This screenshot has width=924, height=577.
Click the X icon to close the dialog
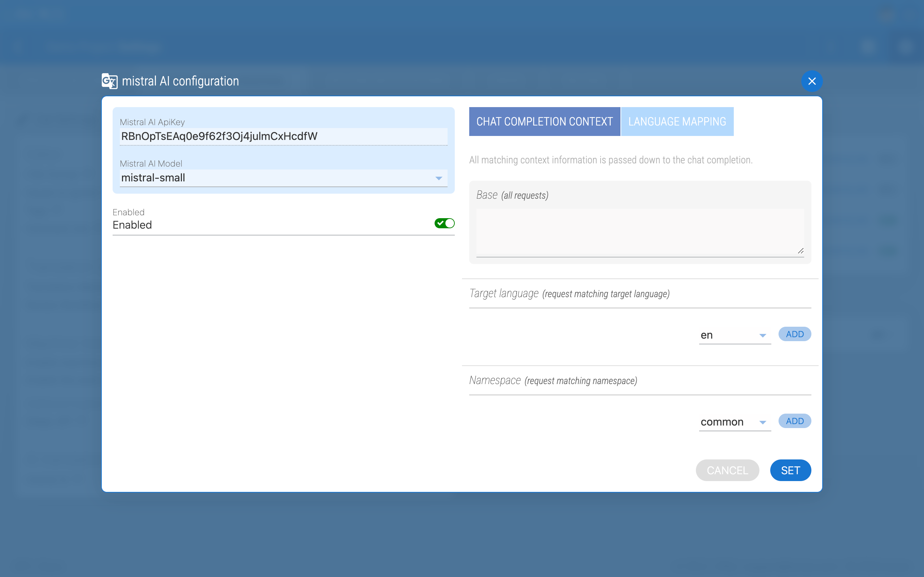[x=812, y=81]
